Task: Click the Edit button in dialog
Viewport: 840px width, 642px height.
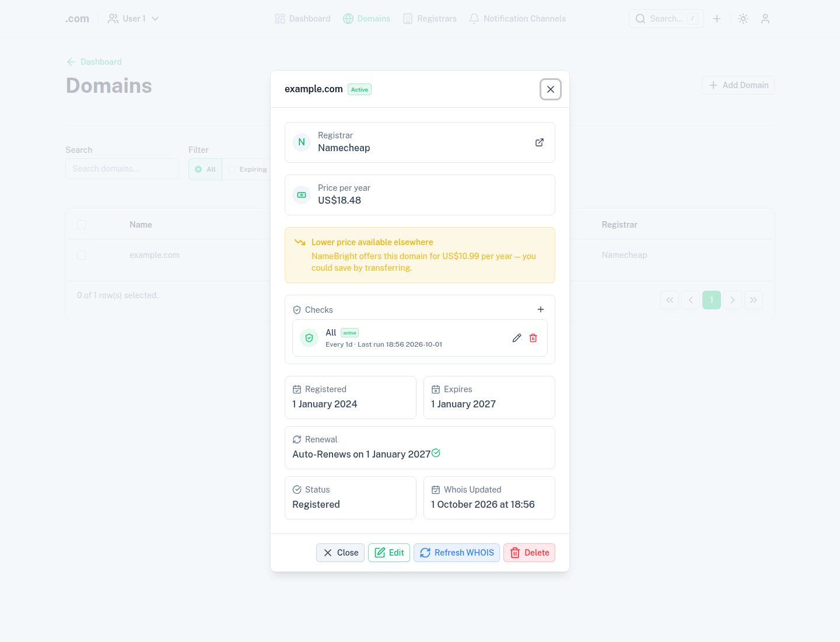Action: 389,553
